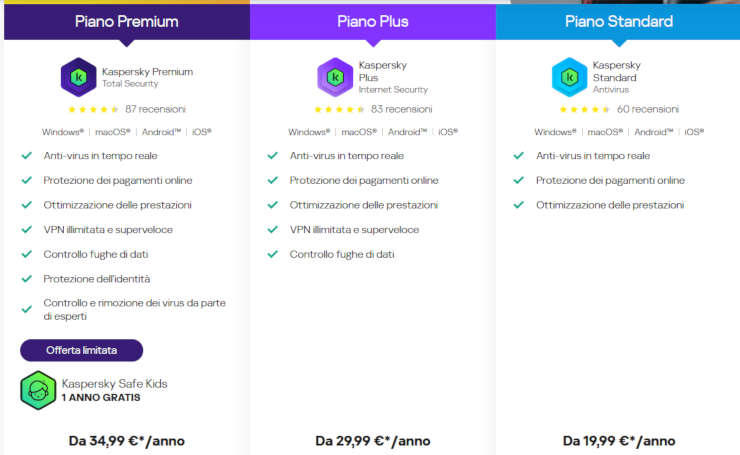740x455 pixels.
Task: Click the Kaspersky Premium hexagon icon
Action: [x=79, y=77]
